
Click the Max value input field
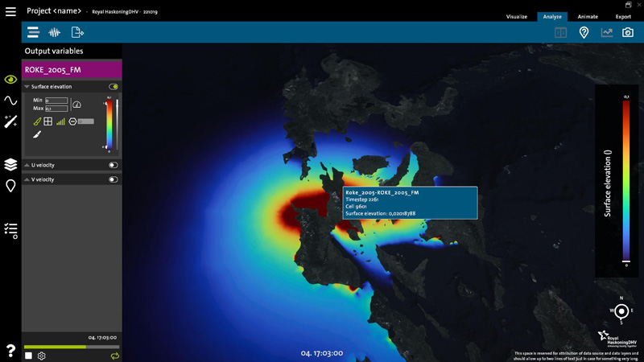tap(56, 109)
